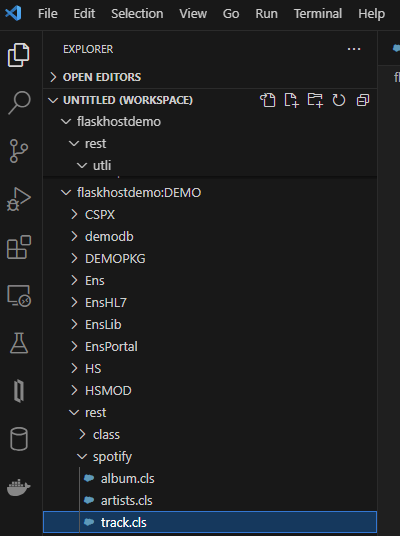The width and height of the screenshot is (400, 536).
Task: Open the Docker view in activity bar
Action: 19,487
